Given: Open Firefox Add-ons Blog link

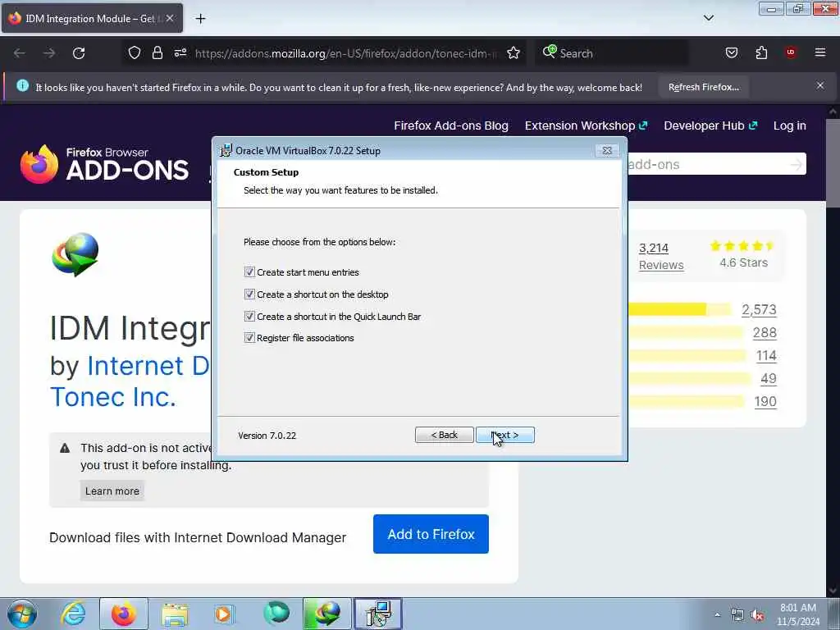Looking at the screenshot, I should click(451, 126).
